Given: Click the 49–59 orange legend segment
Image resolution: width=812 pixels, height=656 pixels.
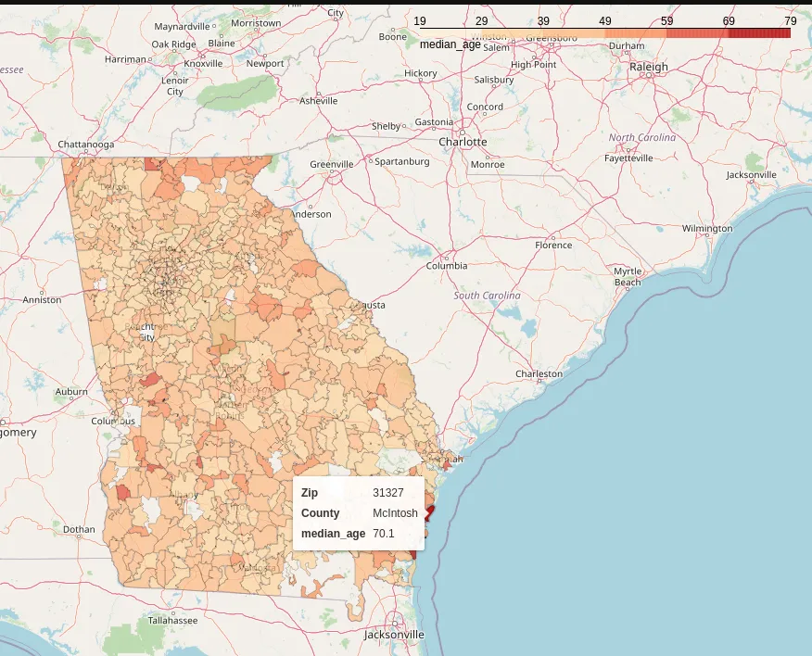Looking at the screenshot, I should pos(635,33).
